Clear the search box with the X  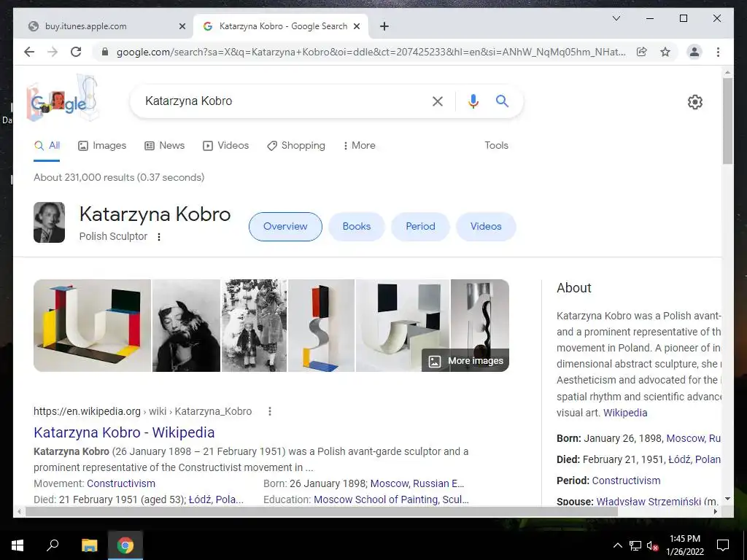coord(438,101)
